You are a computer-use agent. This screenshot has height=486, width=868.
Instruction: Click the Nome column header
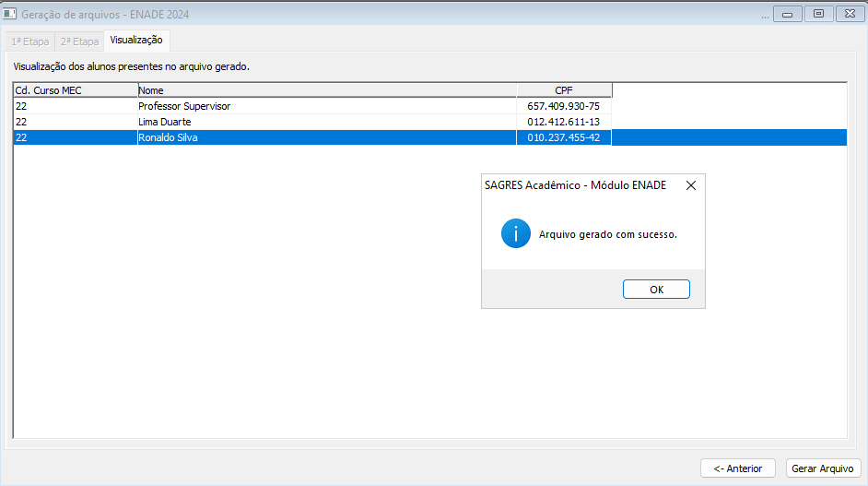(x=327, y=90)
